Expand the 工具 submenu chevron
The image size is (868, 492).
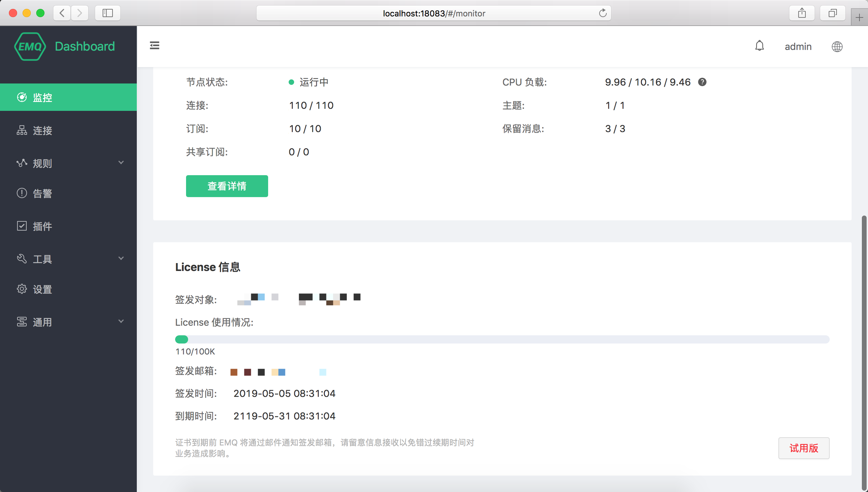tap(121, 258)
